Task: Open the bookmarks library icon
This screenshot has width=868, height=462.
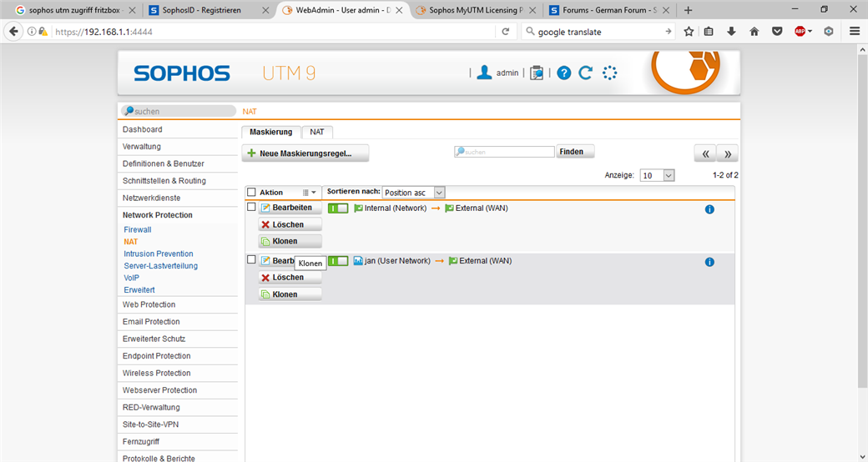Action: pos(709,32)
